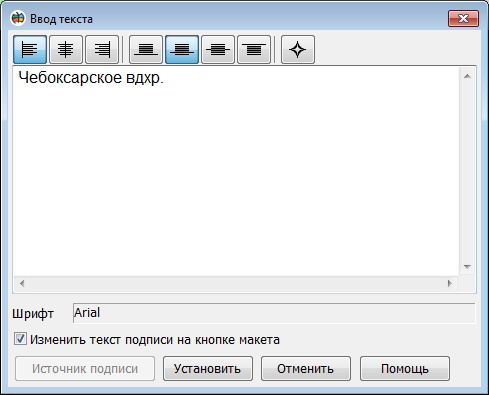This screenshot has height=395, width=489.
Task: Click the Отменить button
Action: click(x=306, y=368)
